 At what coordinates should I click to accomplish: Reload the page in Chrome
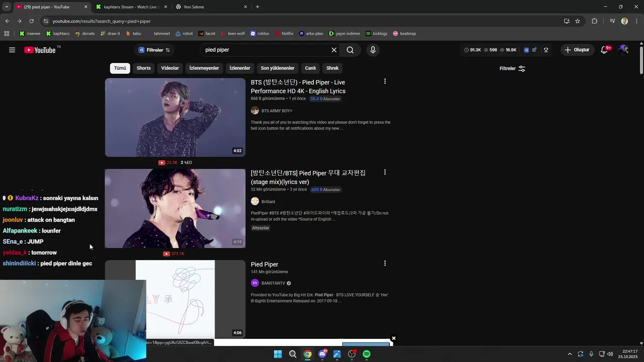31,21
